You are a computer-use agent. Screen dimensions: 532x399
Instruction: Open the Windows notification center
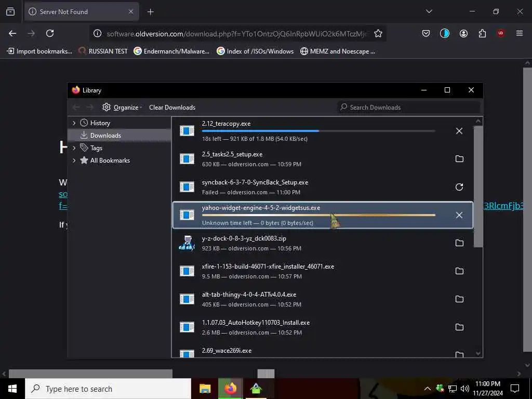pos(515,389)
